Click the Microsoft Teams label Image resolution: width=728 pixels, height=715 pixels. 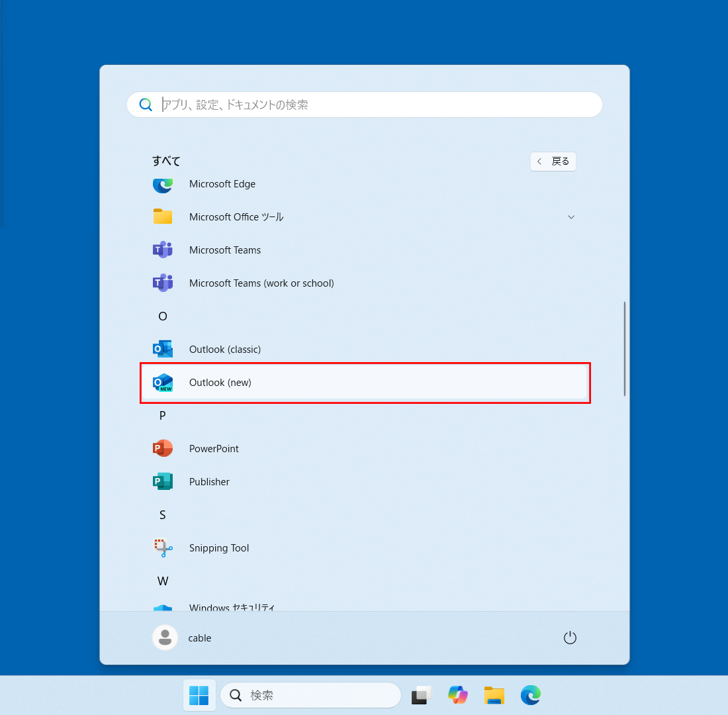click(x=225, y=250)
